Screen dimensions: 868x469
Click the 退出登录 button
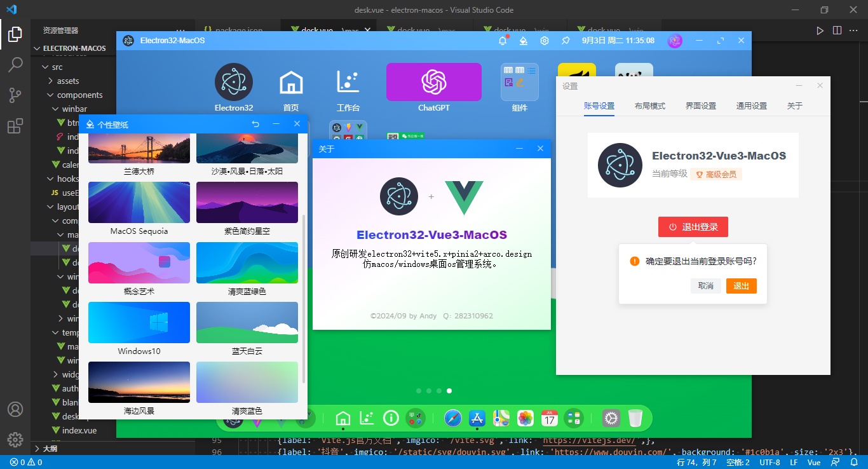[x=693, y=227]
